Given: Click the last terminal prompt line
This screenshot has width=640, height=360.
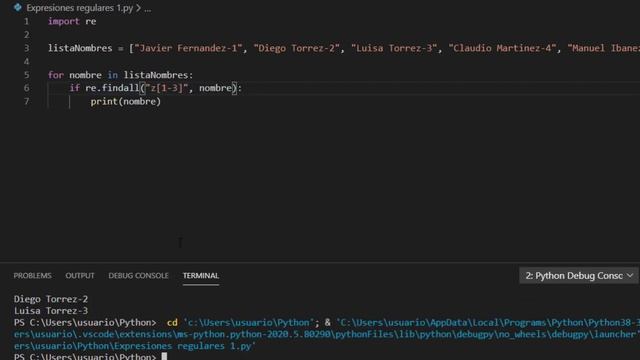Looking at the screenshot, I should (90, 356).
